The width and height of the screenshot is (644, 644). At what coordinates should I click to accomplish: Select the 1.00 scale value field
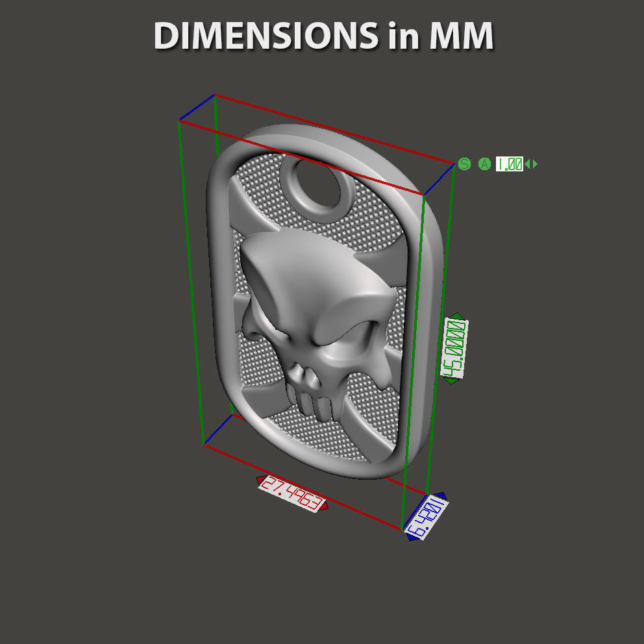coord(509,164)
